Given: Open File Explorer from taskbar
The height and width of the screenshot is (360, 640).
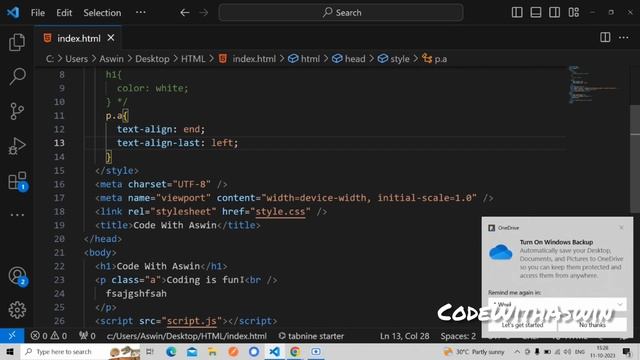Looking at the screenshot, I should point(212,351).
